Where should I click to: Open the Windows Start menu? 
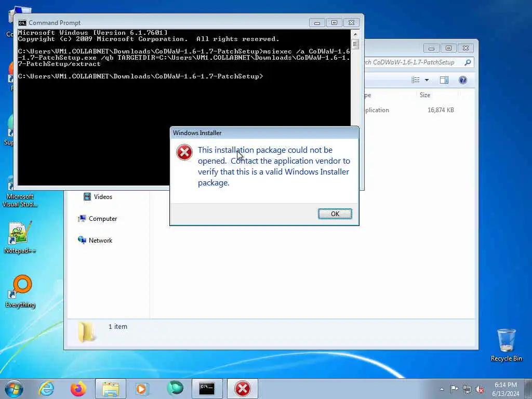pyautogui.click(x=14, y=389)
